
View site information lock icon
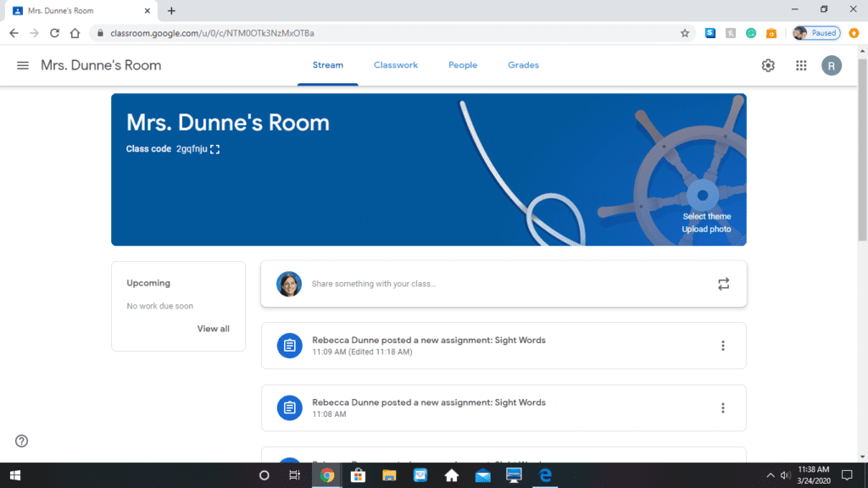click(x=100, y=33)
